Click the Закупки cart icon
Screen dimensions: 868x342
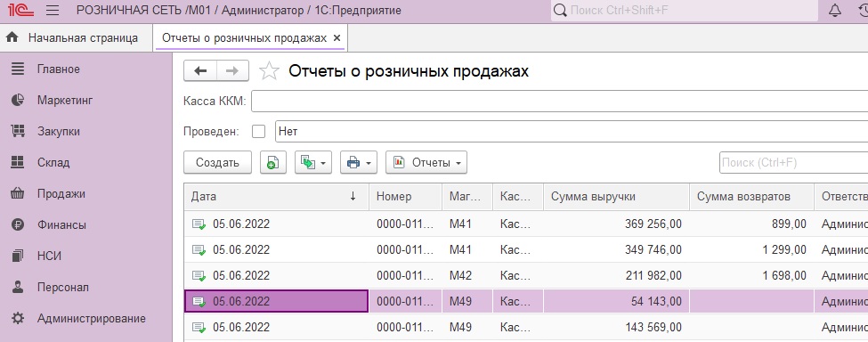19,131
